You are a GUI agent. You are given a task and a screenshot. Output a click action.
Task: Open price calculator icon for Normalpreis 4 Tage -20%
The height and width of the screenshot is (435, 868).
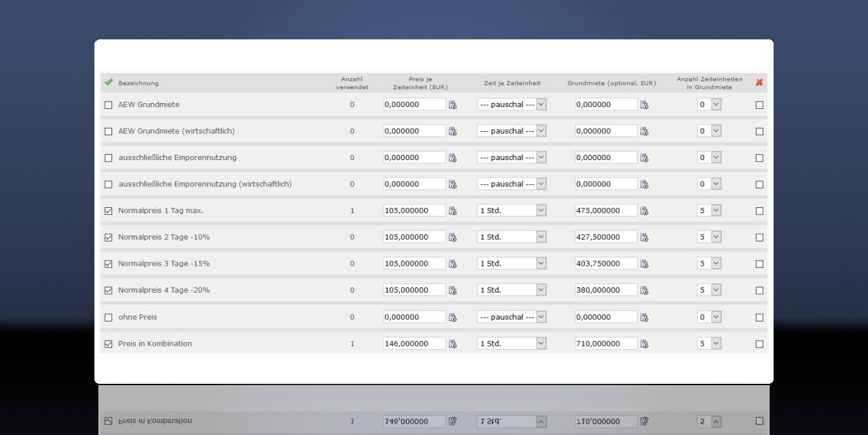452,290
